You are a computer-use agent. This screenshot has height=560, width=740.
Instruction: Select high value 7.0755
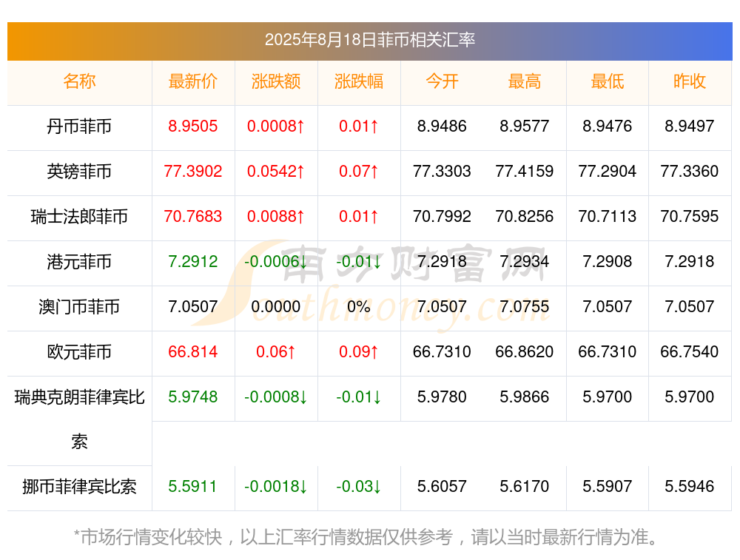(x=525, y=307)
